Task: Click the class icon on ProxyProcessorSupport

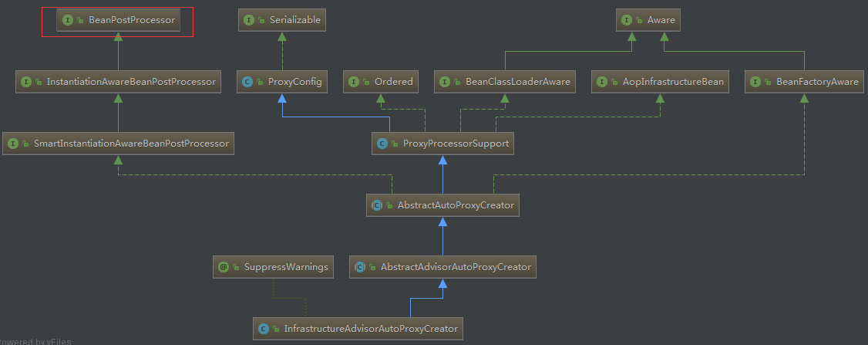Action: coord(382,143)
